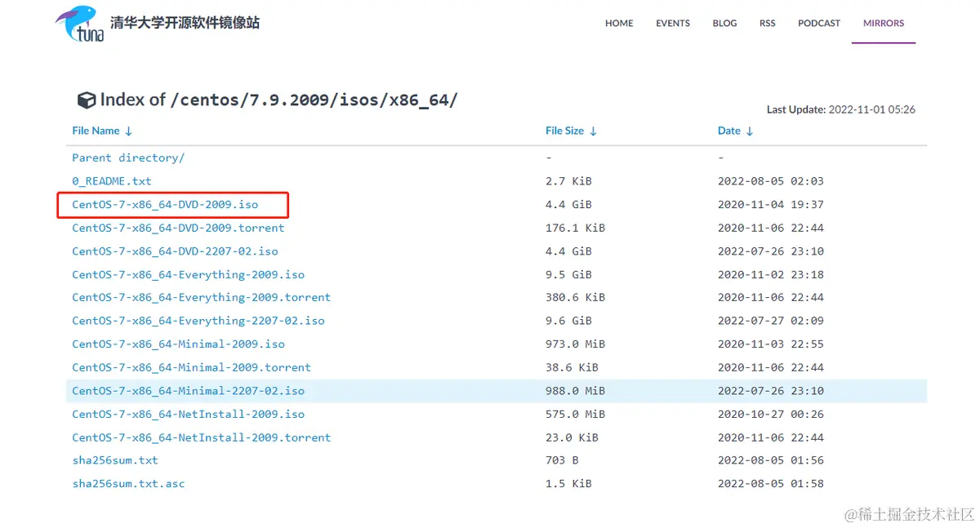Viewport: 980px width, 528px height.
Task: Click the 2.7 KiB size value
Action: point(568,181)
